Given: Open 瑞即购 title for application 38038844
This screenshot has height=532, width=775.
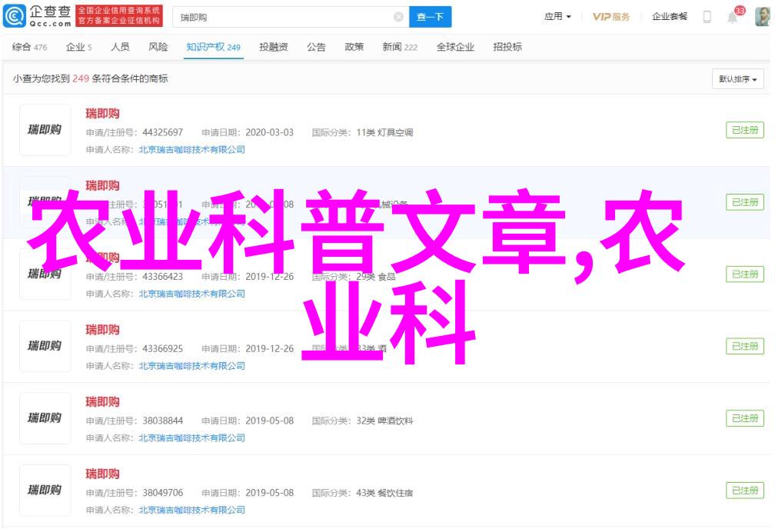Looking at the screenshot, I should pyautogui.click(x=102, y=402).
